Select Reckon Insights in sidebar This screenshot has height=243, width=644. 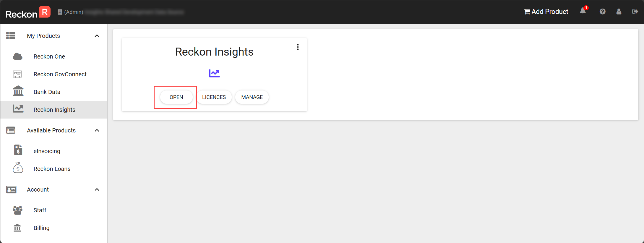click(54, 110)
